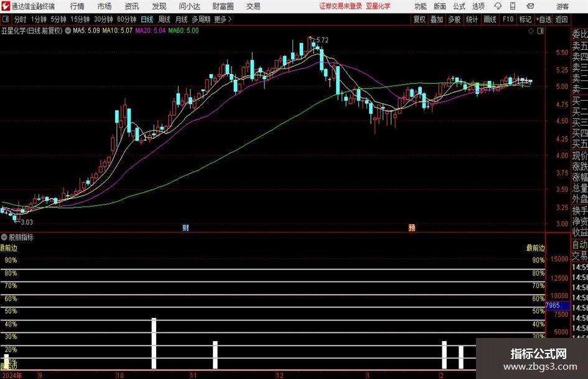Viewport: 588px width, 379px height.
Task: Click the 亚星化学 stock name in title bar
Action: click(378, 6)
